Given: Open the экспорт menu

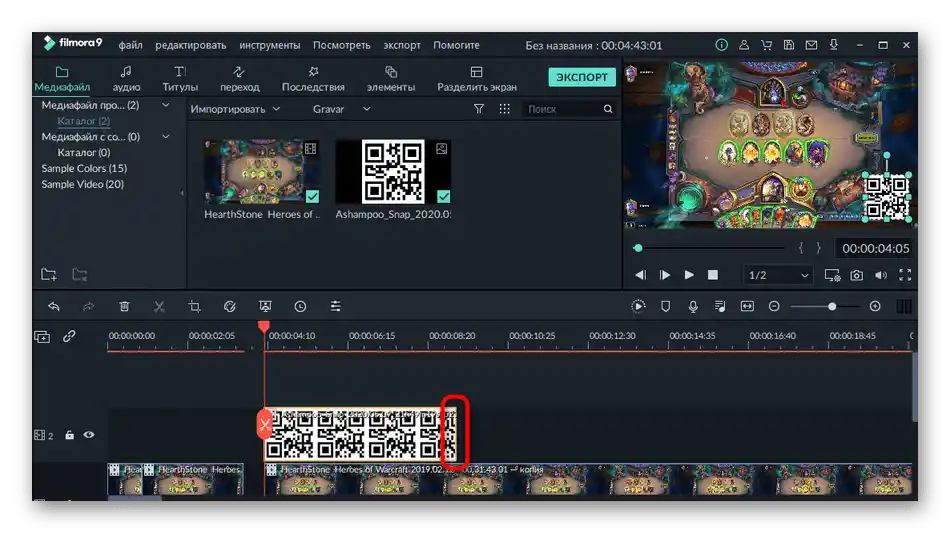Looking at the screenshot, I should pyautogui.click(x=402, y=45).
